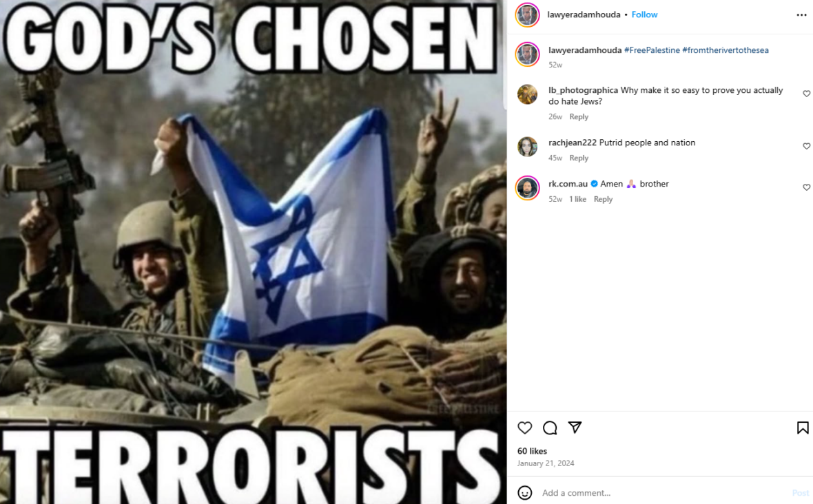Screen dimensions: 813x504
Task: Share post via paper plane icon
Action: [x=575, y=428]
